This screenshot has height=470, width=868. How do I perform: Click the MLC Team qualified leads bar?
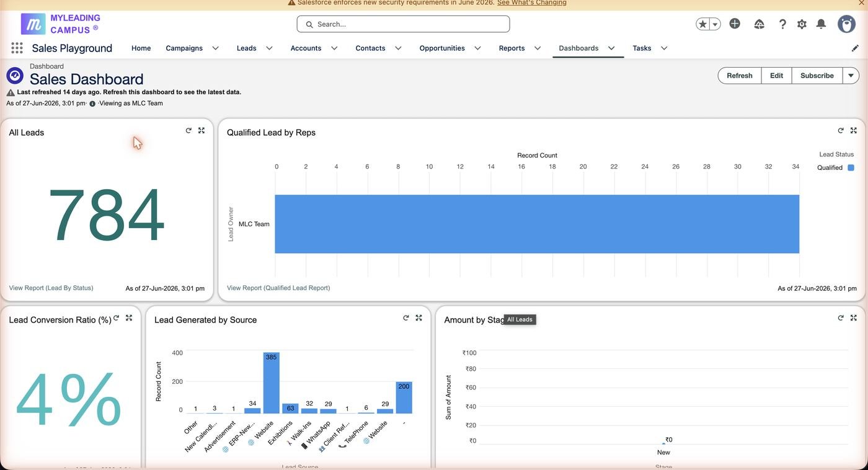(537, 224)
